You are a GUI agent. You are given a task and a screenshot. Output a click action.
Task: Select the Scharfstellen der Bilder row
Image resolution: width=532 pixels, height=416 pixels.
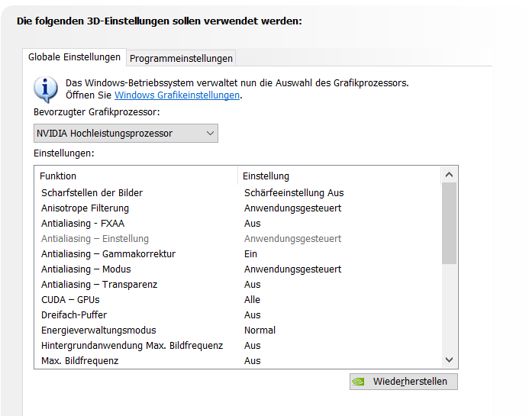tap(237, 192)
